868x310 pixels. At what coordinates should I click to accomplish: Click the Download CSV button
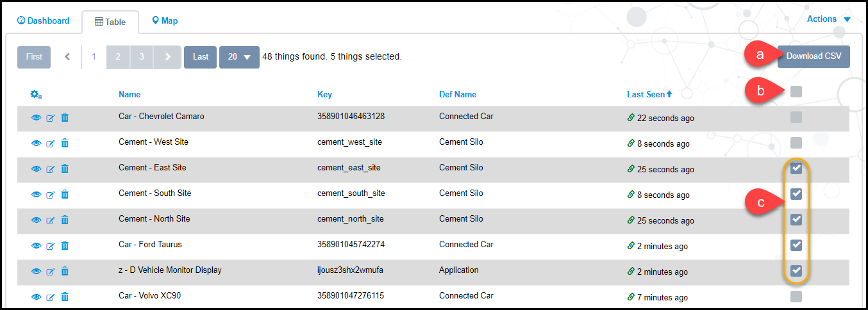(x=814, y=56)
